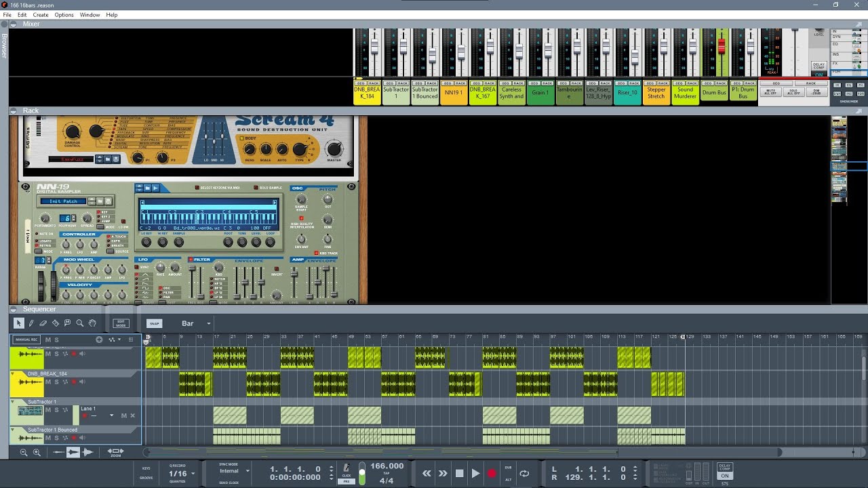Open the Create menu
Viewport: 868px width, 488px height.
41,14
